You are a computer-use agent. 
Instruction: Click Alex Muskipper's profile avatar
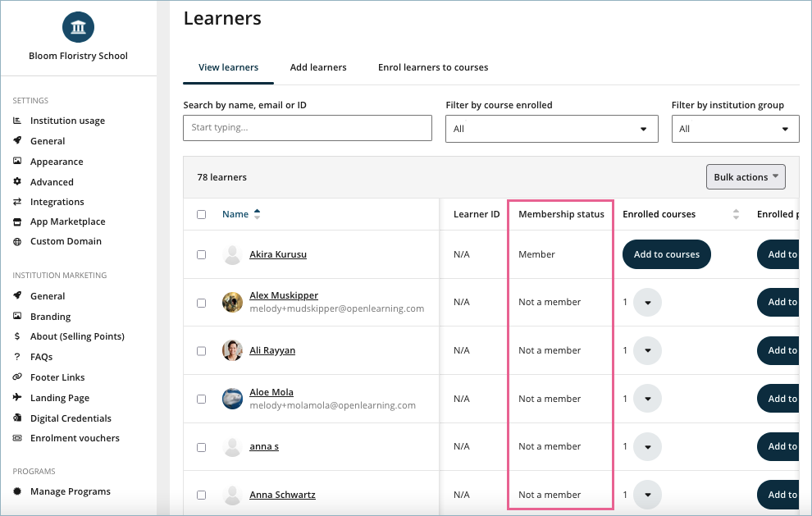pos(232,302)
